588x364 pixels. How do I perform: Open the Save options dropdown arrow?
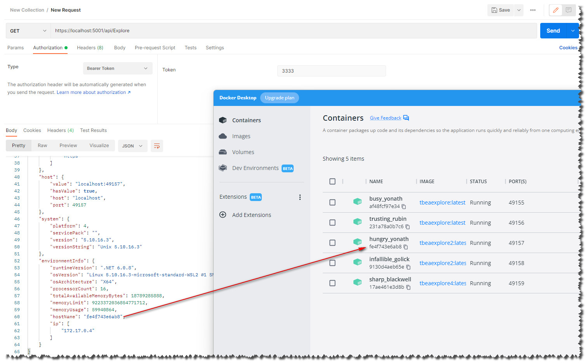point(519,10)
